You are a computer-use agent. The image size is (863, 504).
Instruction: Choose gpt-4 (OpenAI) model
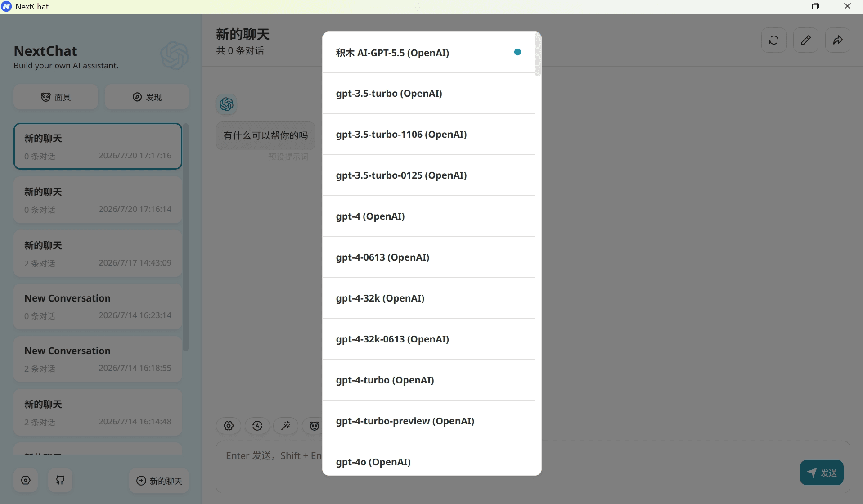pyautogui.click(x=428, y=216)
